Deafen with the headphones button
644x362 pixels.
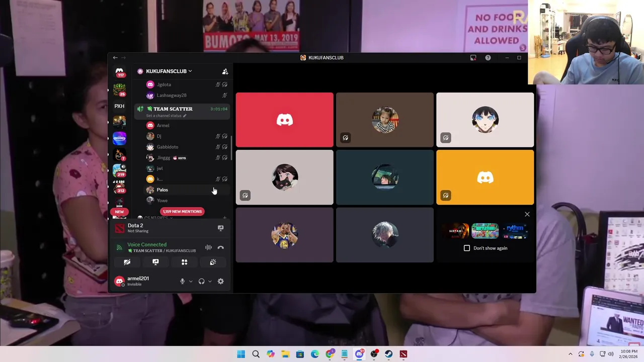[x=201, y=281]
